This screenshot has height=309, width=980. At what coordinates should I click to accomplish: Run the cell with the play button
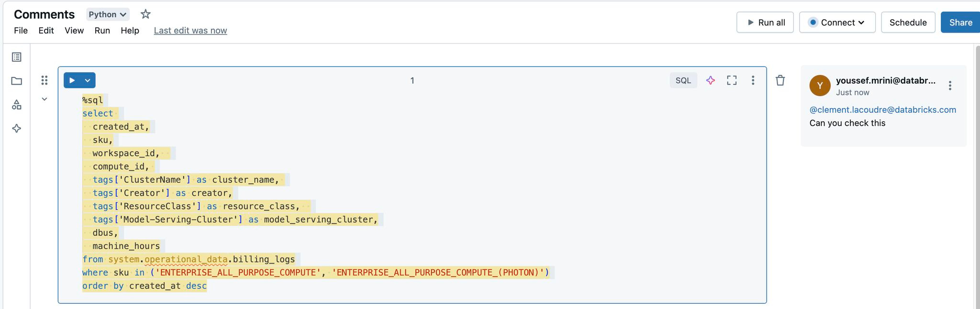(x=72, y=80)
